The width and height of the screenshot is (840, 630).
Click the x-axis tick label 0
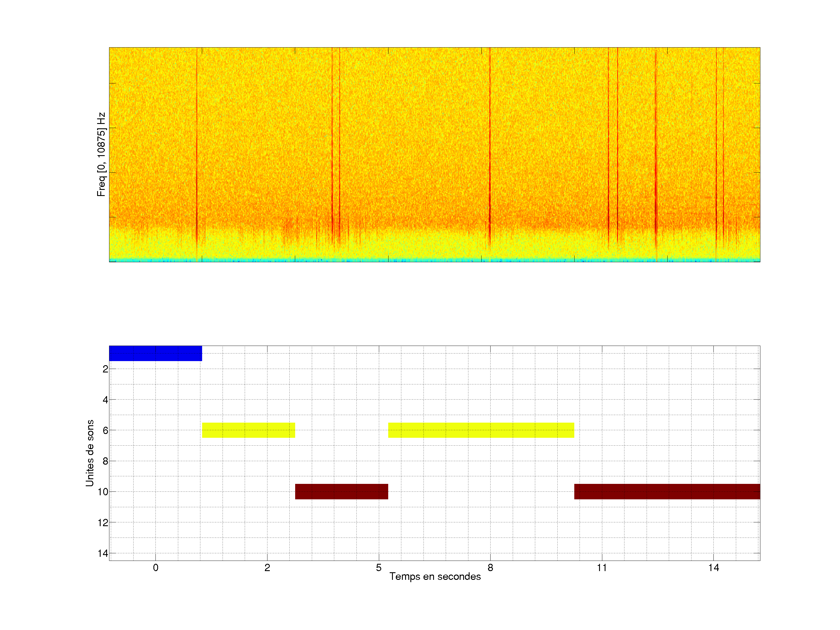[156, 568]
